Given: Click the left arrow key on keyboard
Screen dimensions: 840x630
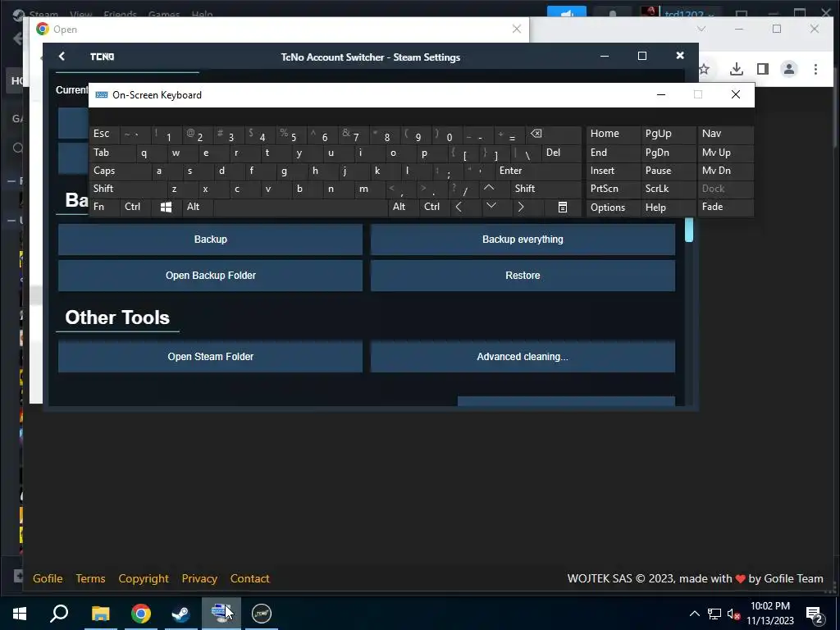Looking at the screenshot, I should (459, 206).
